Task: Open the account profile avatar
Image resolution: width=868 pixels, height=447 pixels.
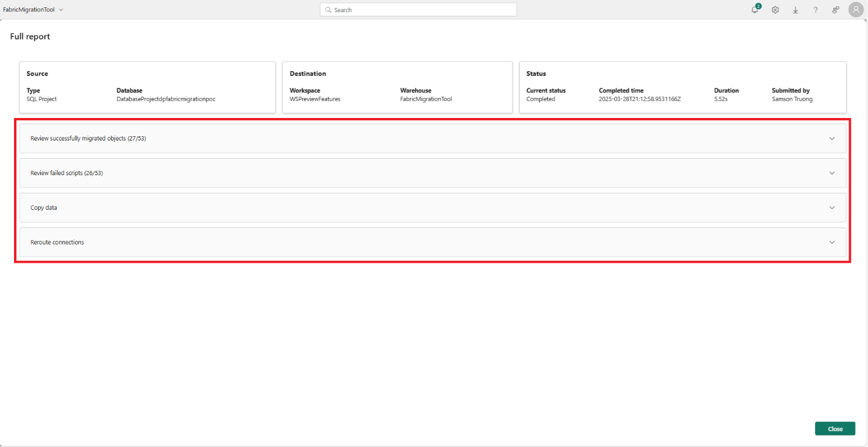Action: 856,10
